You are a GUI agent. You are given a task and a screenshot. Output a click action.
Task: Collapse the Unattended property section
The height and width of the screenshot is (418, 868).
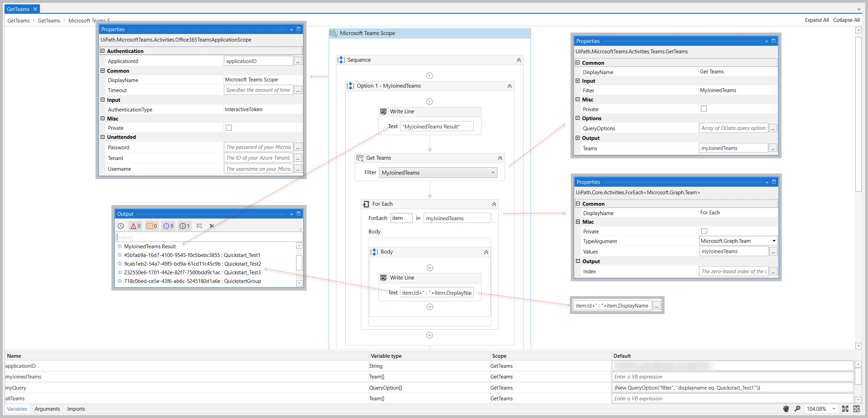pos(102,137)
